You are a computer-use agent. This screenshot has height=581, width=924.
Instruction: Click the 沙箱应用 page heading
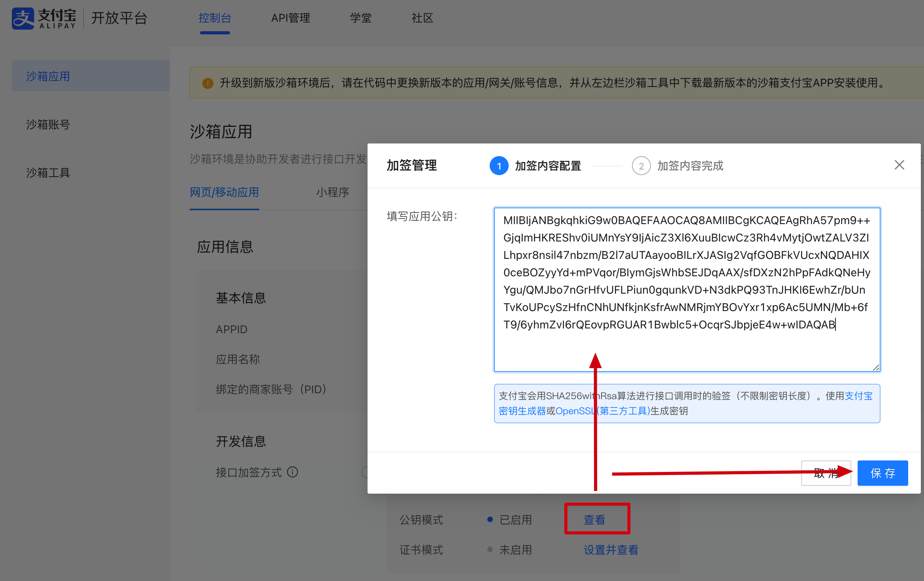point(221,132)
